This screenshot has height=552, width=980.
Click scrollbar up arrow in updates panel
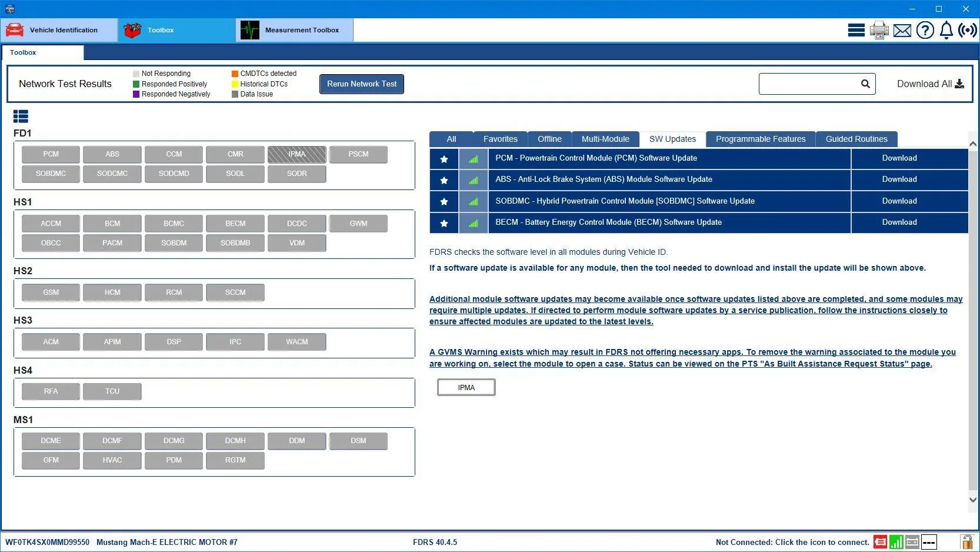(973, 144)
